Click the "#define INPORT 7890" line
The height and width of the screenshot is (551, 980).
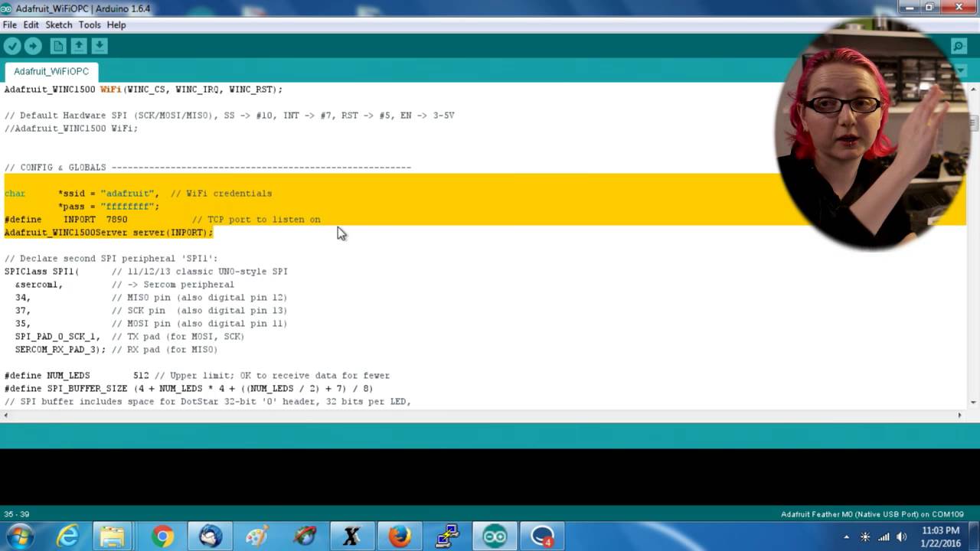162,220
